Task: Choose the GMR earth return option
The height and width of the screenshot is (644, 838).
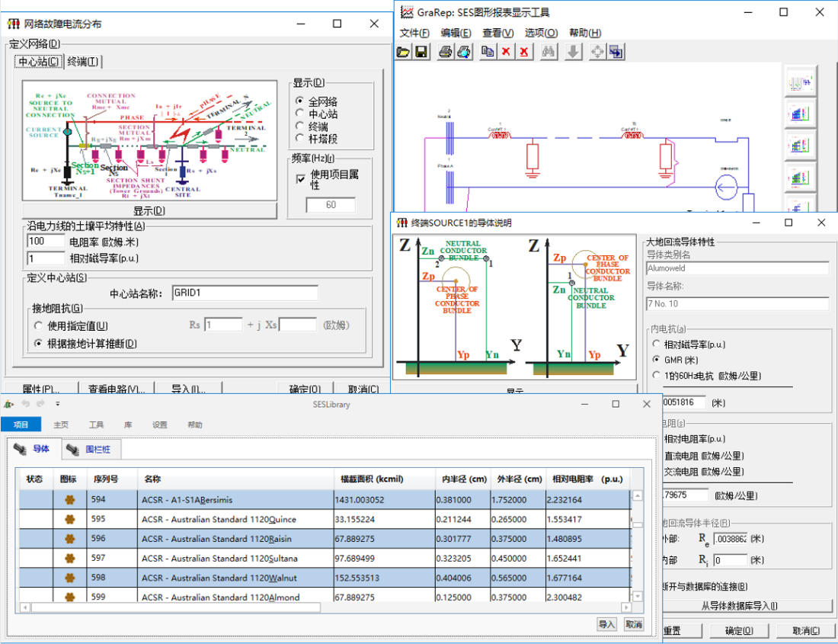Action: (x=657, y=357)
